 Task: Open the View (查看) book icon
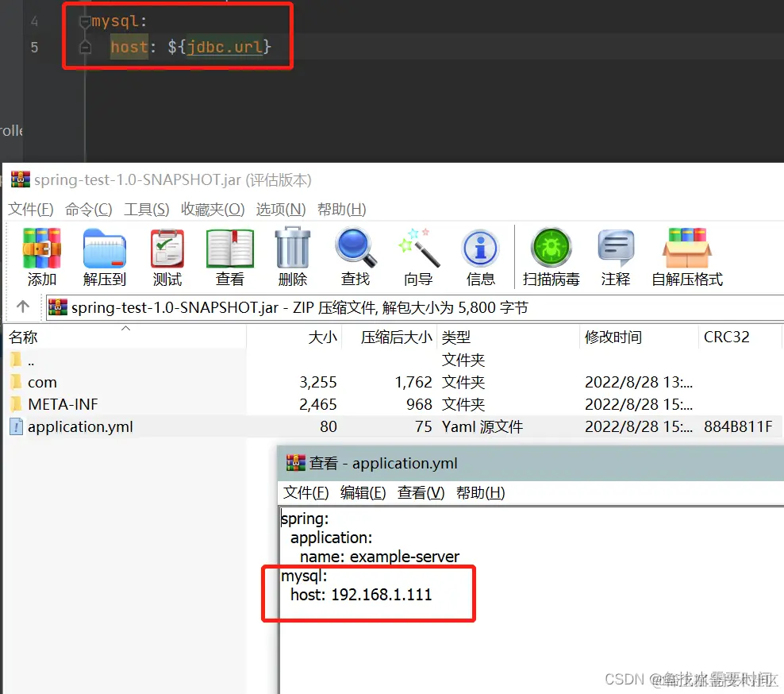(230, 249)
